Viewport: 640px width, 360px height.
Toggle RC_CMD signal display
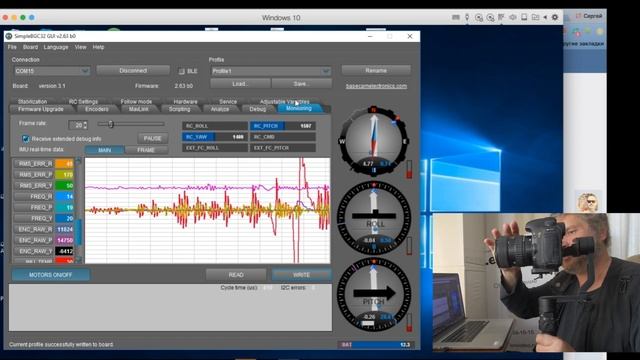(282, 137)
